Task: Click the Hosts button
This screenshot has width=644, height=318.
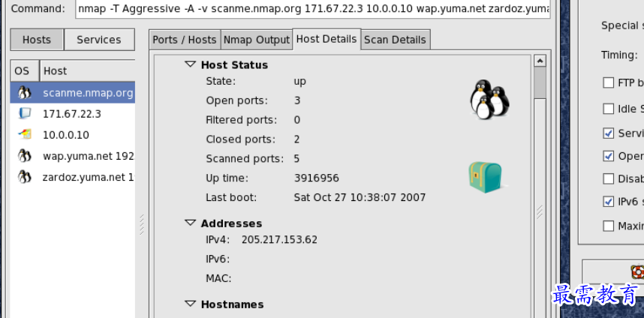Action: [x=37, y=40]
